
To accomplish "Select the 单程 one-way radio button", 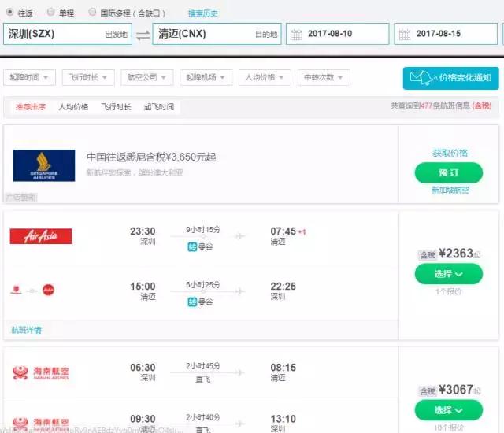I will tap(51, 13).
